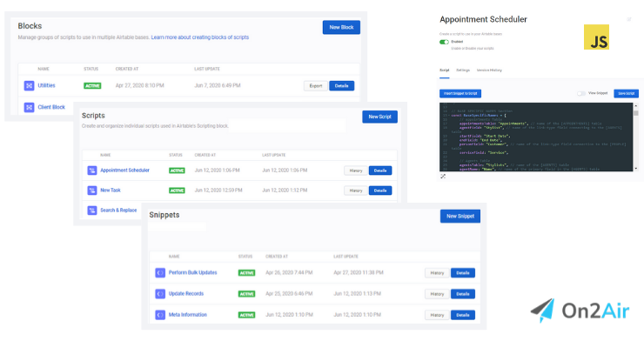This screenshot has width=644, height=341.
Task: Click the 'Jun 12, 2020 12:59 PM' created date
Action: pos(218,191)
